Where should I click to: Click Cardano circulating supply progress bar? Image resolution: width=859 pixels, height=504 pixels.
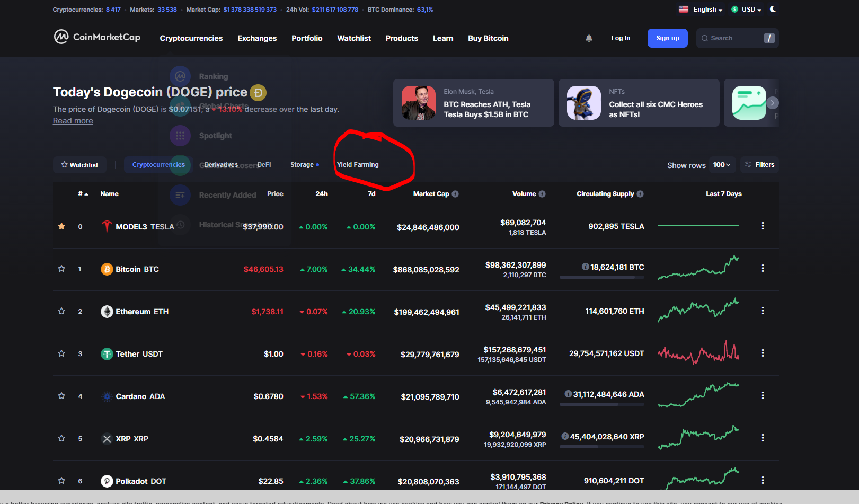602,404
